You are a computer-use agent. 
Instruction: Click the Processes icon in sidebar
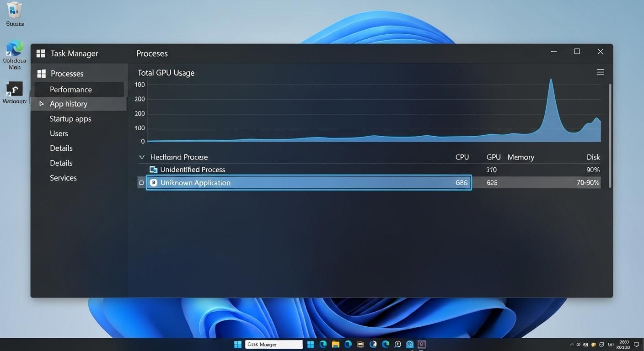(x=42, y=74)
